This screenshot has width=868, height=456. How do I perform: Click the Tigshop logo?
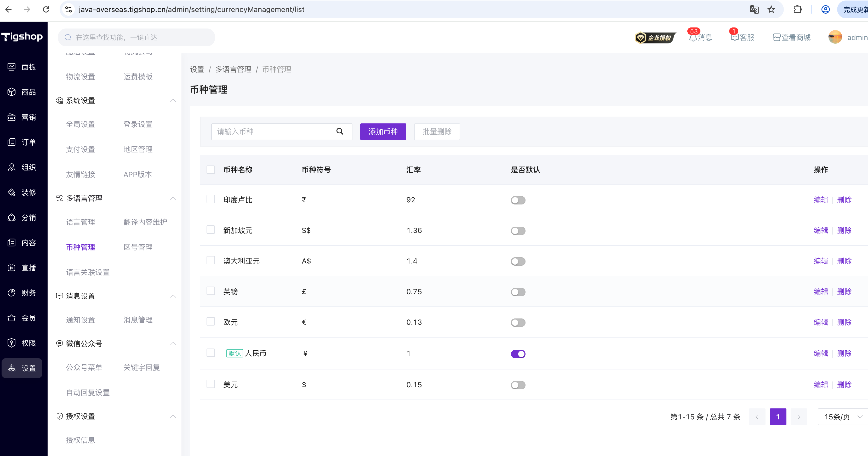pyautogui.click(x=22, y=36)
